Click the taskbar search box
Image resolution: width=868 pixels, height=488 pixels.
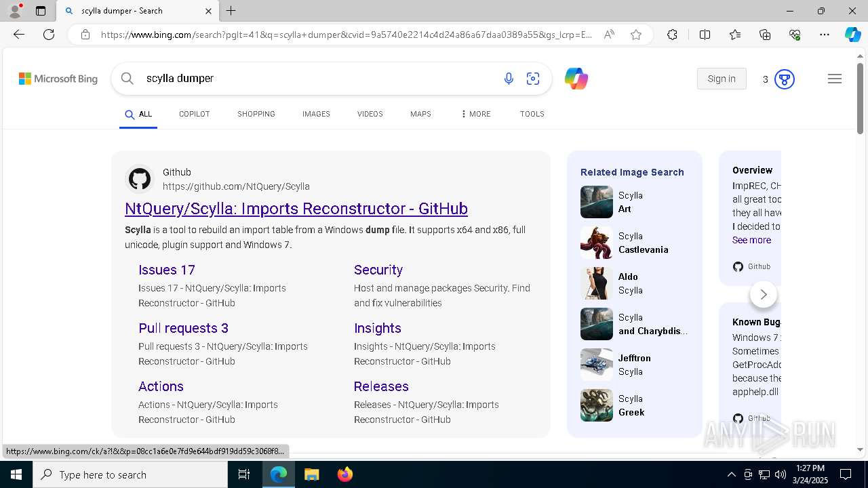click(x=130, y=474)
